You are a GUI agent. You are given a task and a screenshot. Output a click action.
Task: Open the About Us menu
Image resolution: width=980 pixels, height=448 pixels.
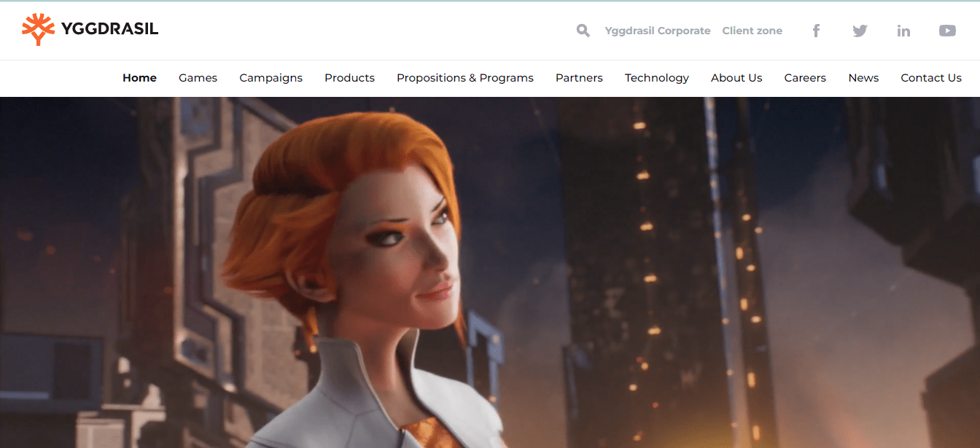(736, 78)
